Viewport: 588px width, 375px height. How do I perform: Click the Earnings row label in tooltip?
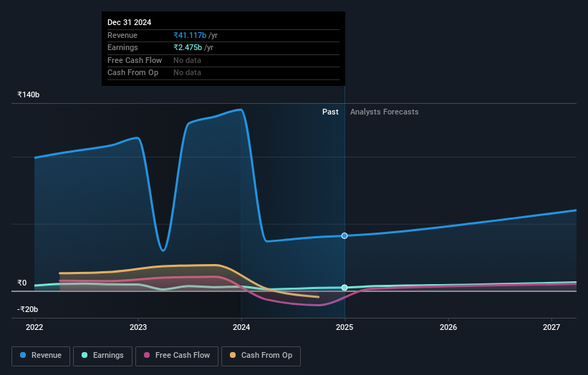point(122,47)
